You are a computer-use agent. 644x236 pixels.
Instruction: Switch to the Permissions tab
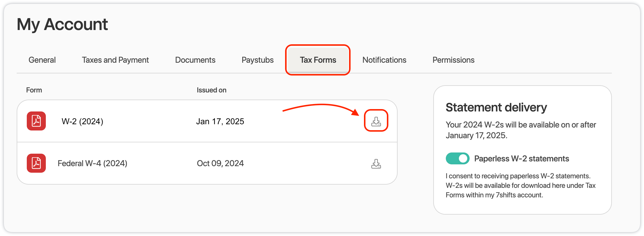point(453,60)
